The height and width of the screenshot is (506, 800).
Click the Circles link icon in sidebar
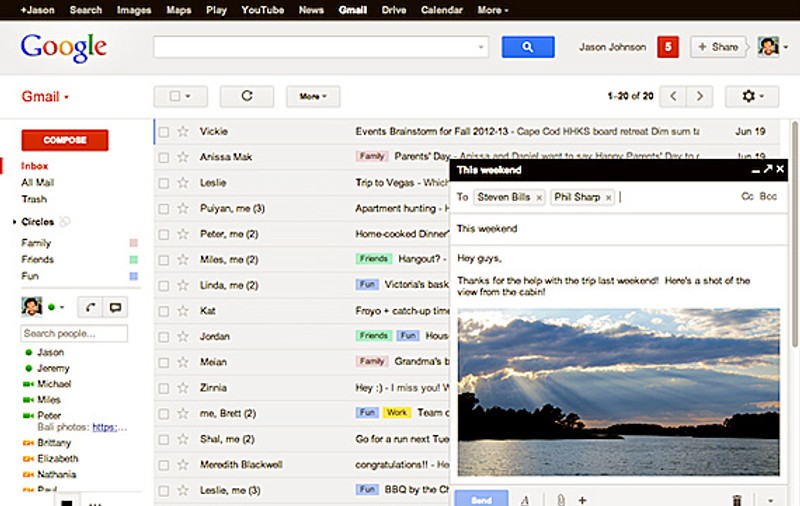tap(65, 221)
